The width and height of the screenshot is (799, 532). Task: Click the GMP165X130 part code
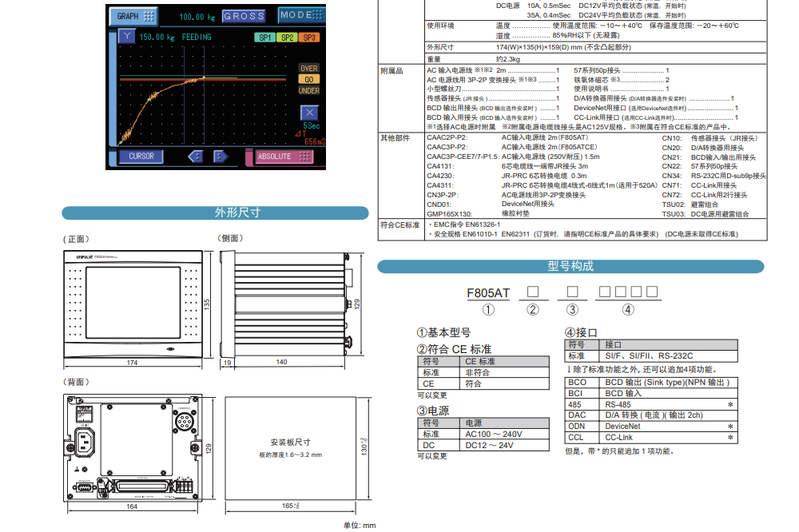tap(449, 214)
